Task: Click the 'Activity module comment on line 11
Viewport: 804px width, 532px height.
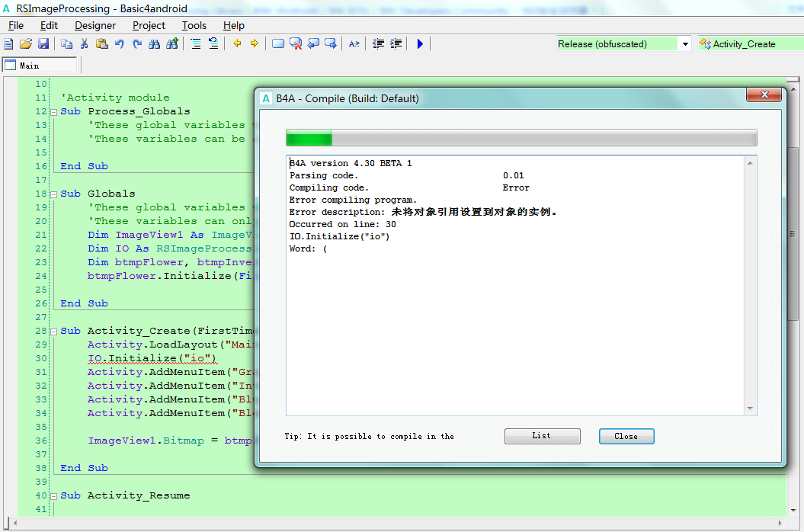Action: click(115, 98)
